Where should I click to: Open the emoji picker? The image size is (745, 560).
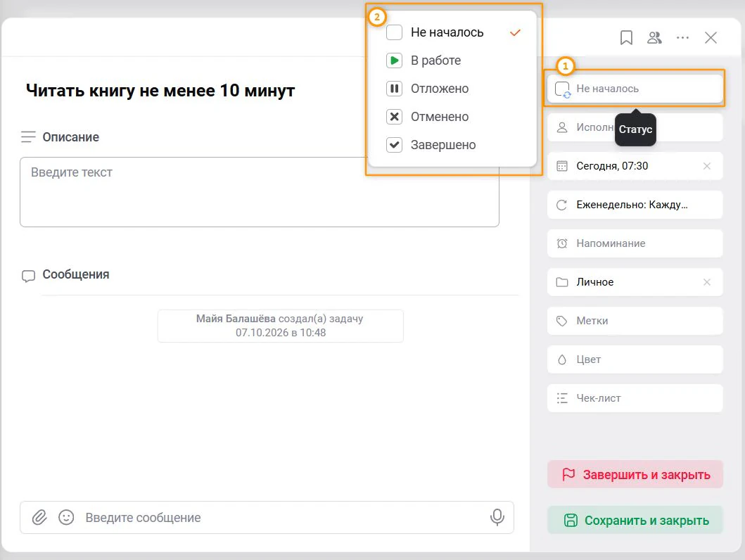(x=66, y=517)
